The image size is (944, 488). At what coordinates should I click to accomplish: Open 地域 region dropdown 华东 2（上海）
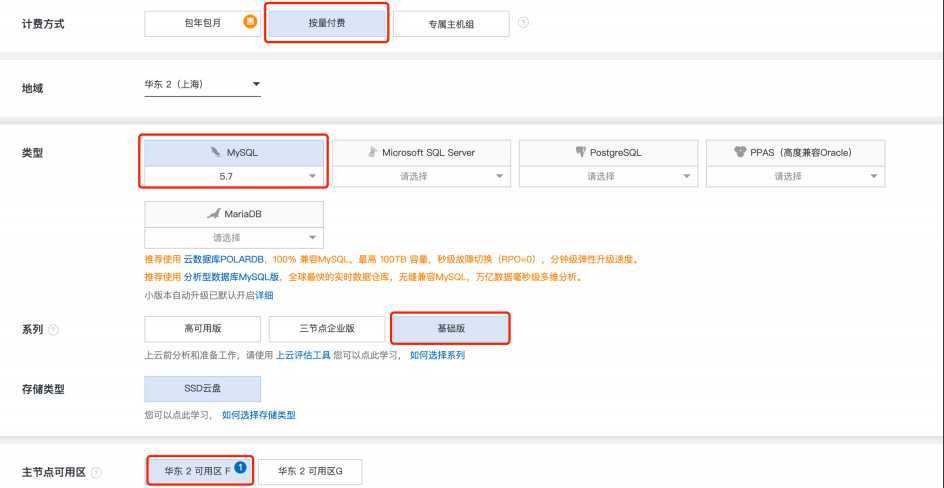click(202, 84)
